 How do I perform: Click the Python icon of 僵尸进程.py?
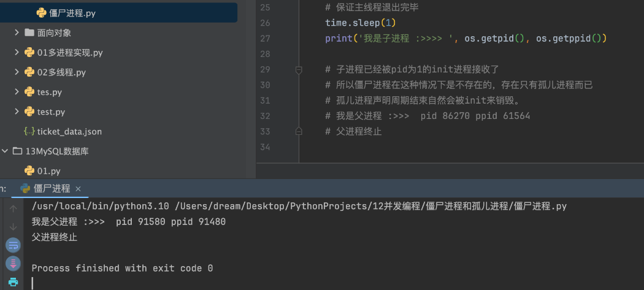pyautogui.click(x=41, y=13)
